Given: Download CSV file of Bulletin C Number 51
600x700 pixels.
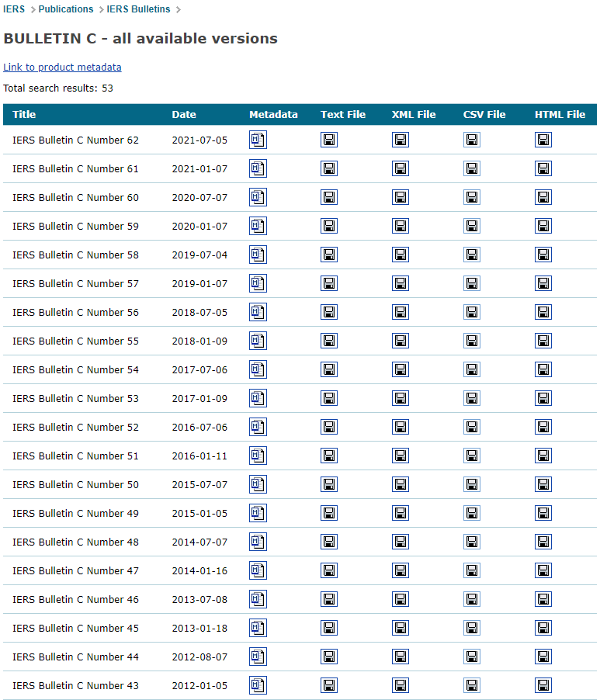Looking at the screenshot, I should pyautogui.click(x=472, y=456).
